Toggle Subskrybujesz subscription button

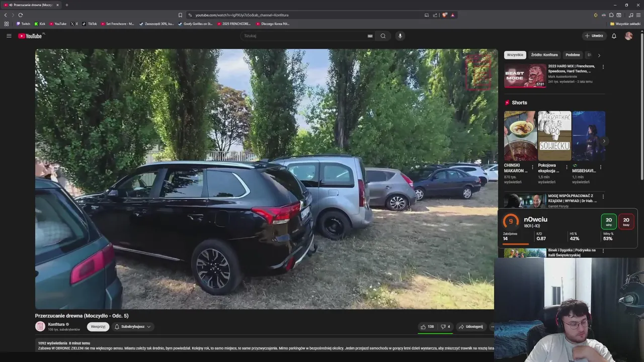(133, 327)
